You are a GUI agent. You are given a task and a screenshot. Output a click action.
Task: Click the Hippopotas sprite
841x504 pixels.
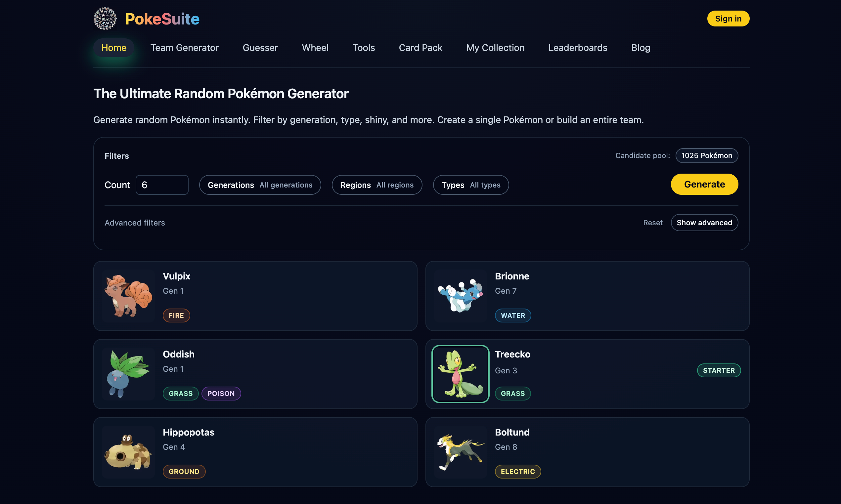[128, 452]
